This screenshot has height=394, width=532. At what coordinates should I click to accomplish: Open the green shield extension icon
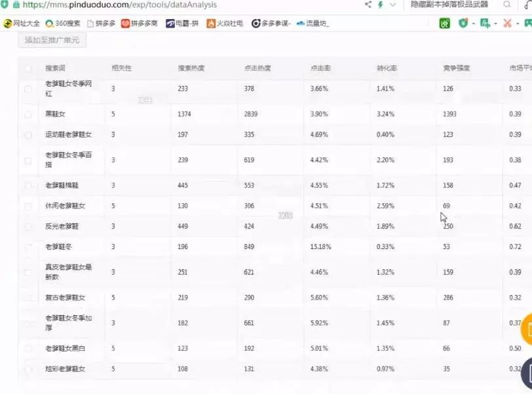click(463, 23)
